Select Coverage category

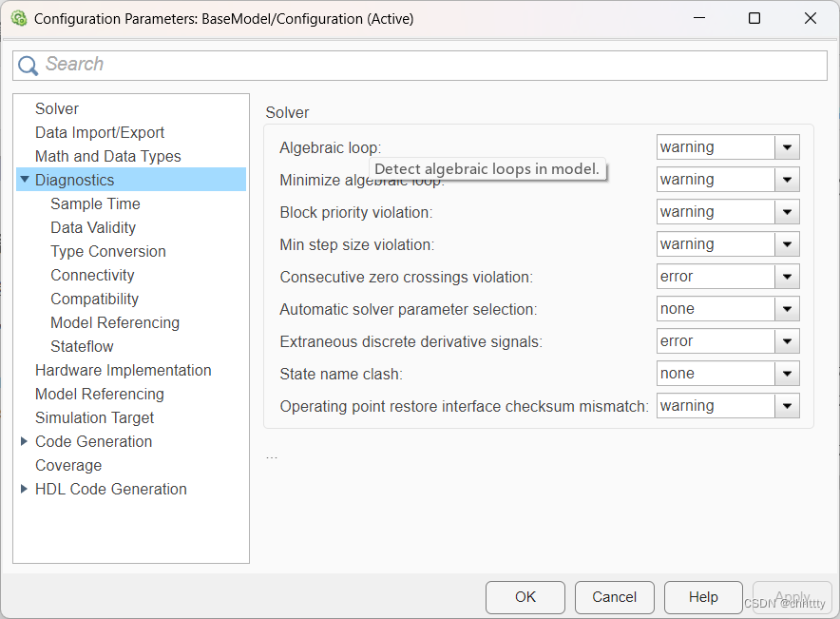click(x=68, y=465)
